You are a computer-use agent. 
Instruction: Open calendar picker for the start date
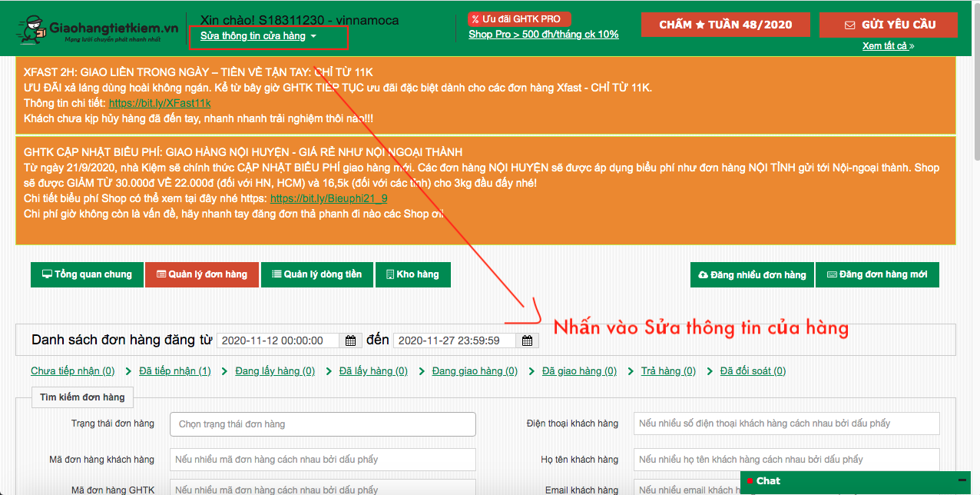(x=351, y=341)
